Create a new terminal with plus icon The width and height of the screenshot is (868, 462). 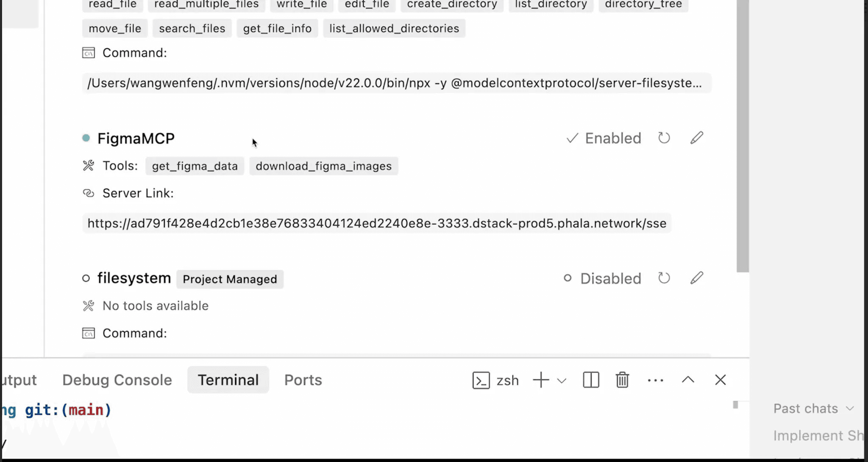tap(541, 380)
